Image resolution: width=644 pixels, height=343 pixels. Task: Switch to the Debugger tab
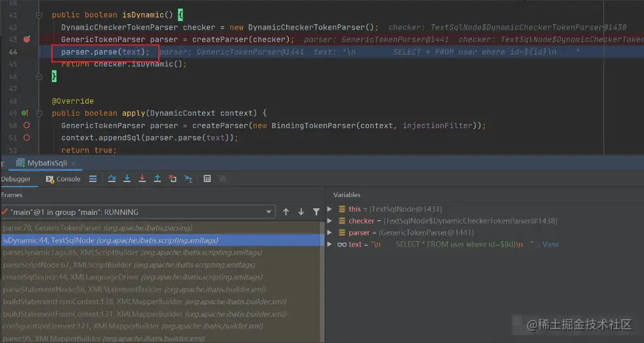tap(16, 179)
